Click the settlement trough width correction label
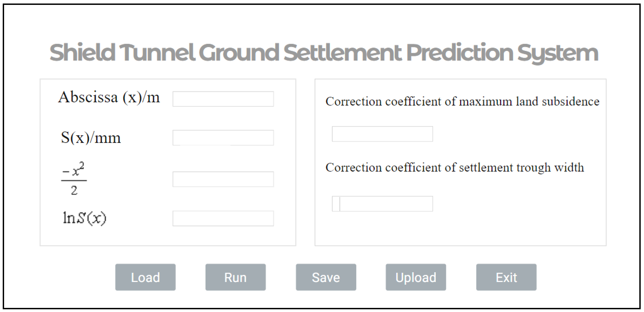Image resolution: width=644 pixels, height=312 pixels. pyautogui.click(x=454, y=168)
